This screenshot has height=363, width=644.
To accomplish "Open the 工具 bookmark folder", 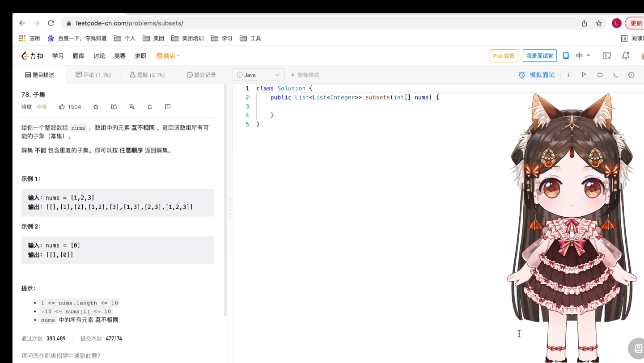I will (250, 38).
